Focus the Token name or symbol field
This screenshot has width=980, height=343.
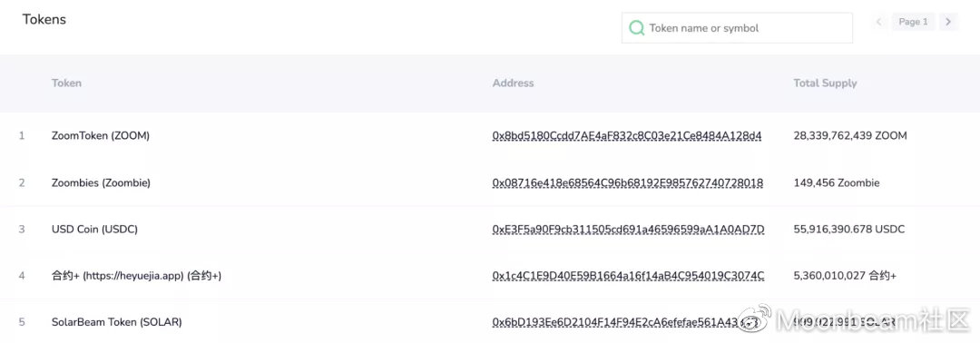click(x=737, y=28)
